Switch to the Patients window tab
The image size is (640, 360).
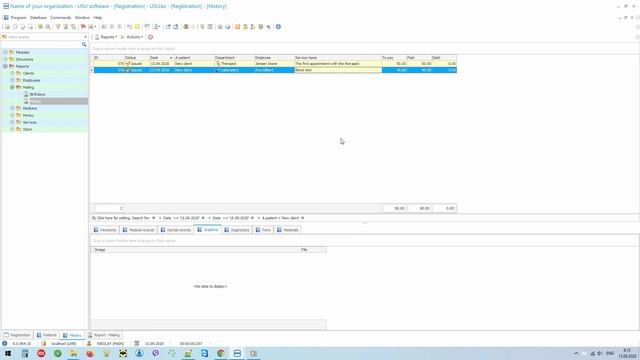click(x=47, y=335)
